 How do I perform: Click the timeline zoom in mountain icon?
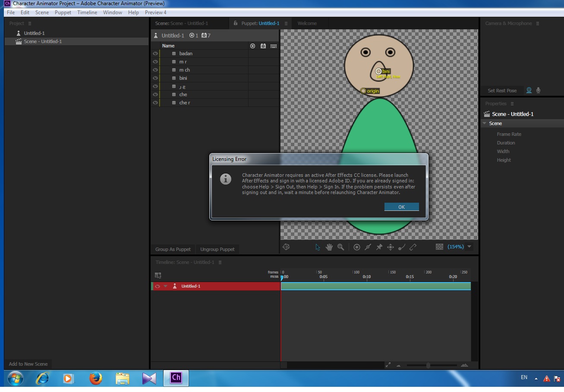[x=464, y=365]
